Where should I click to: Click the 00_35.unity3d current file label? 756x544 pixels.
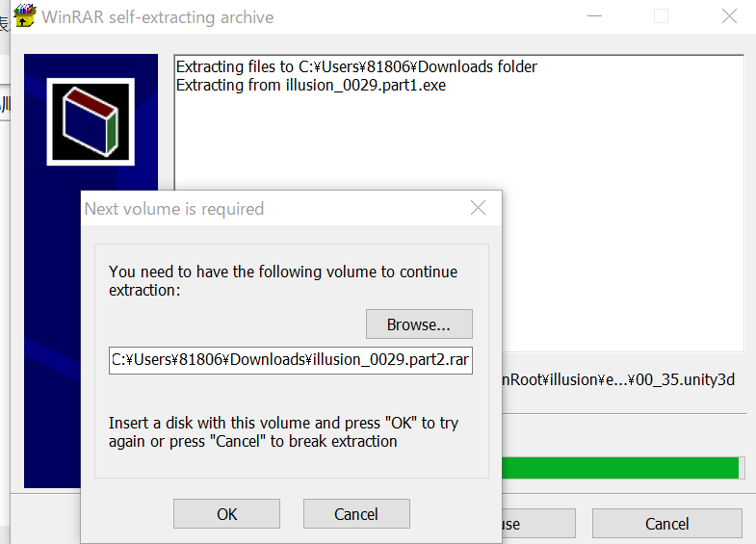(x=618, y=379)
